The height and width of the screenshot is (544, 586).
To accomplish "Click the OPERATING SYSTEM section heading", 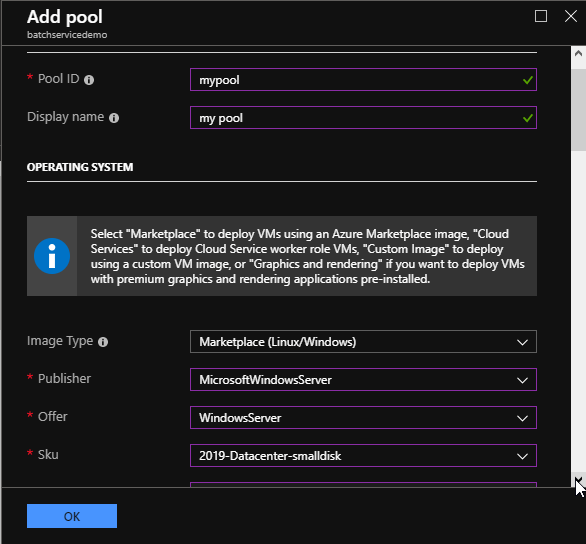I will tap(80, 167).
